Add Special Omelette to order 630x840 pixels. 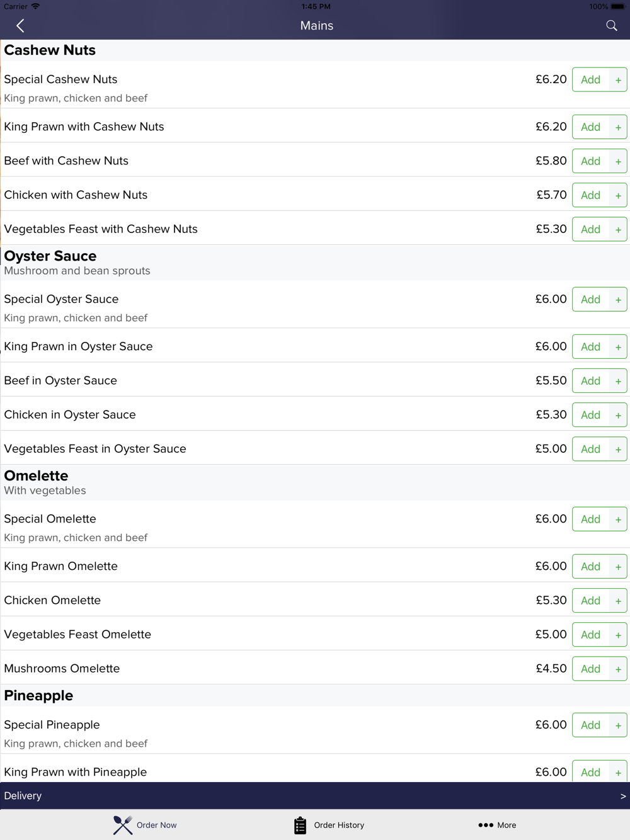590,519
